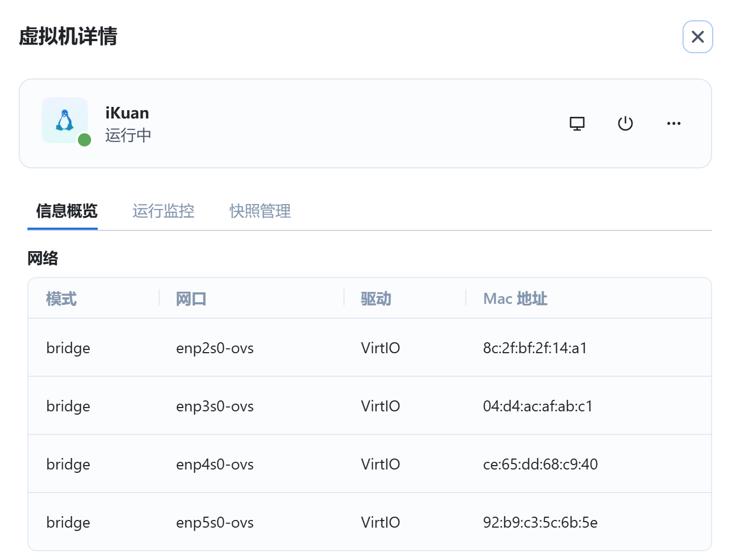Click the Mac 地址 column header

tap(515, 299)
